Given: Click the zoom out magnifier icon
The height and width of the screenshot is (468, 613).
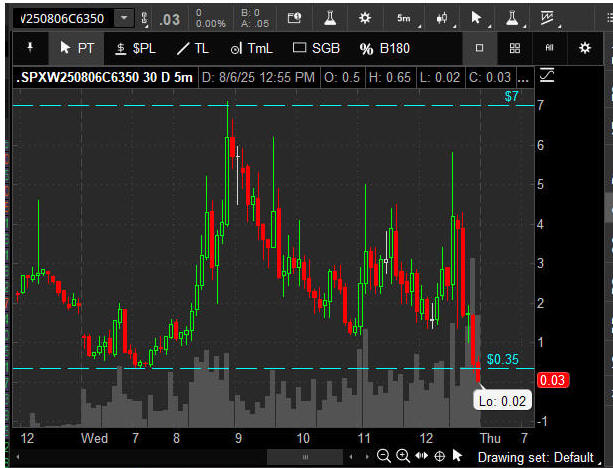Looking at the screenshot, I should (x=383, y=456).
